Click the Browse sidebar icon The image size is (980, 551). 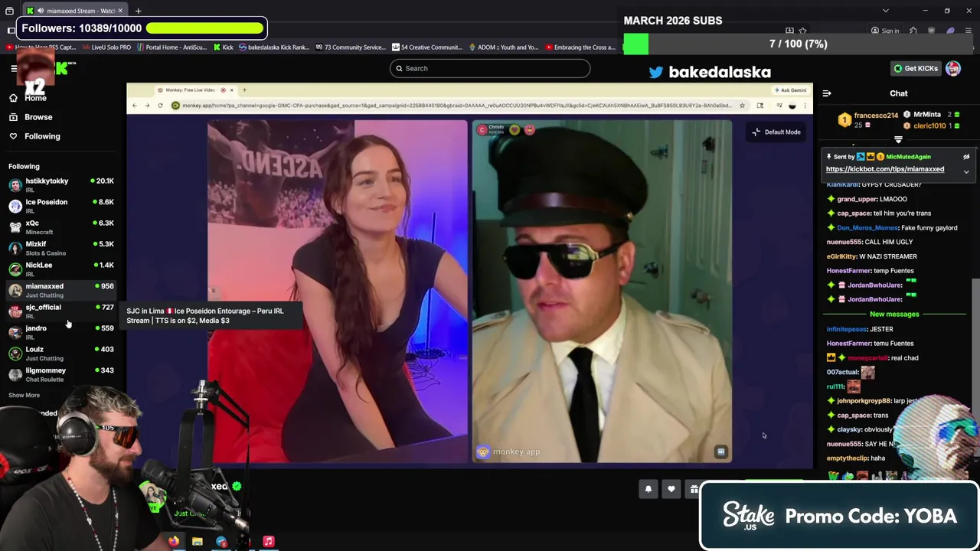point(13,117)
